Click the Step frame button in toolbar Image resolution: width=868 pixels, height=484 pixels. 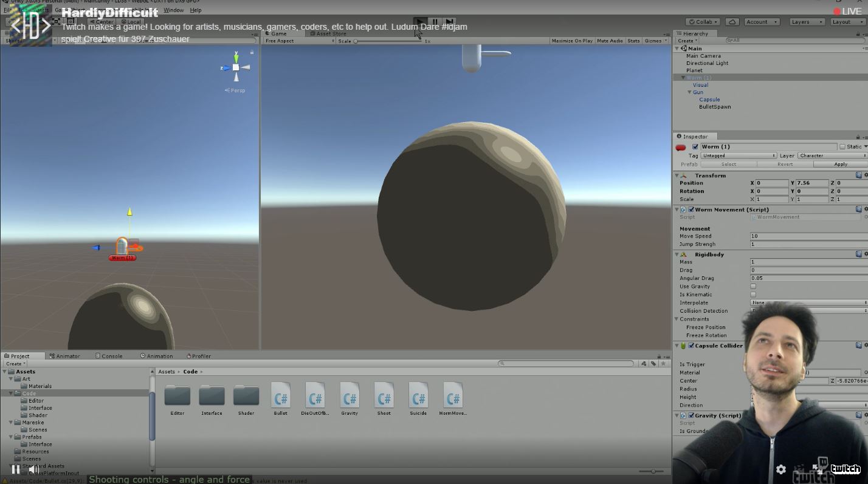pos(449,22)
